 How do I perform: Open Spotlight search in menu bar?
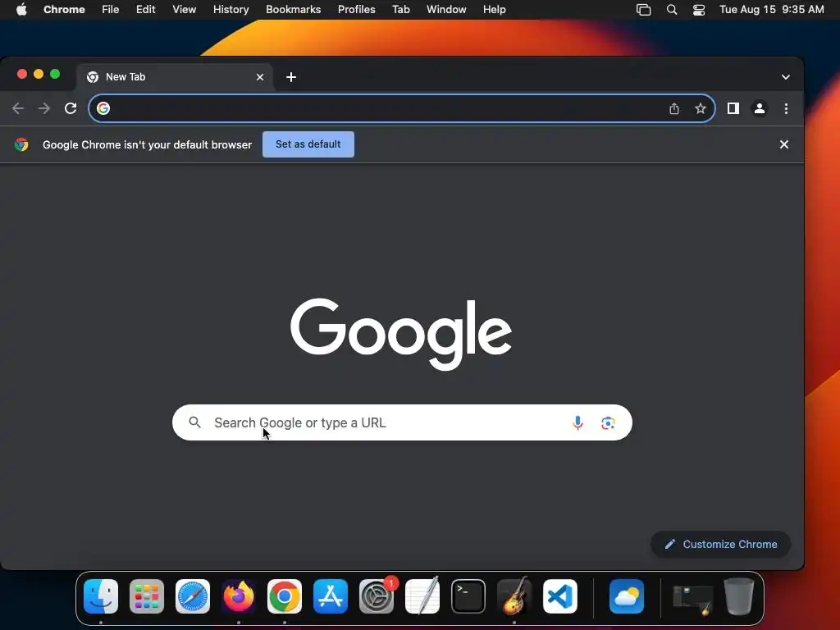[671, 10]
